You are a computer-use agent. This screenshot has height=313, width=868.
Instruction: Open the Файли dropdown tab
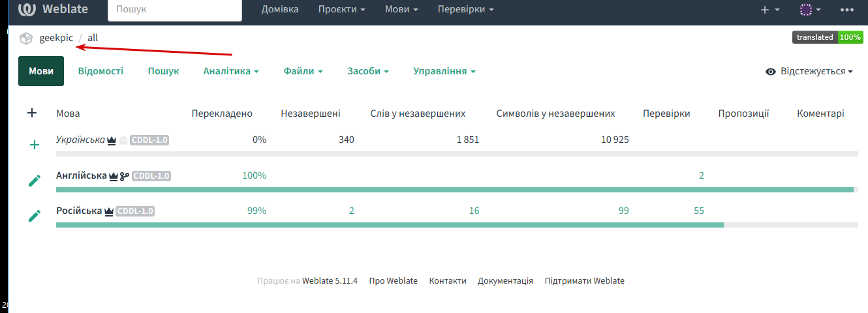pos(303,71)
